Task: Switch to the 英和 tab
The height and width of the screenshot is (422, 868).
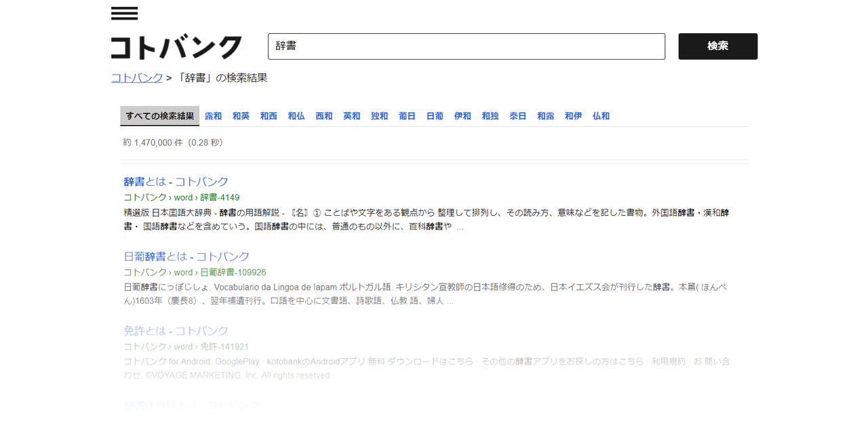Action: [x=352, y=116]
